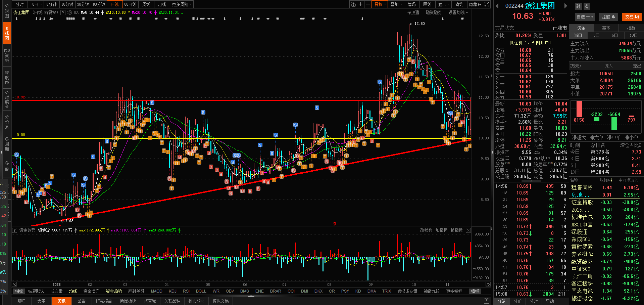The width and height of the screenshot is (644, 305).
Task: Open the 自选 watchlist dropdown
Action: coord(585,17)
